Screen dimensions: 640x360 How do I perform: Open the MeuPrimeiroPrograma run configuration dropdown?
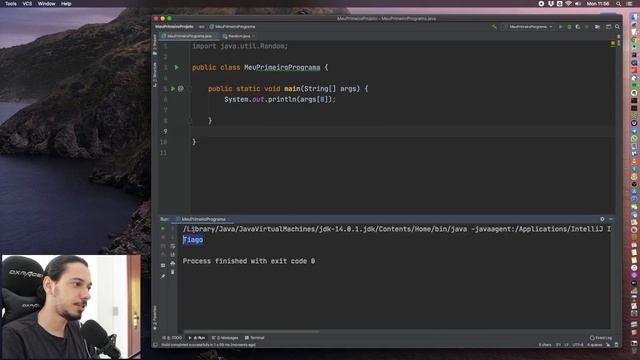coord(528,27)
